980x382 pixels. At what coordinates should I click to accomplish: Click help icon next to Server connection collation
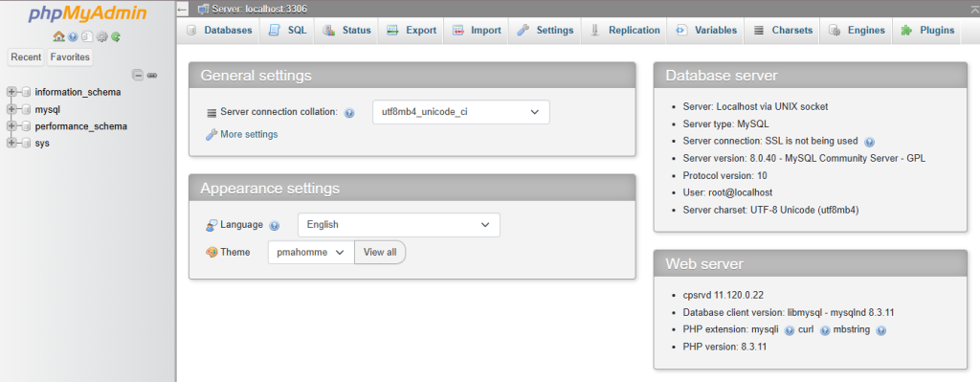[349, 113]
